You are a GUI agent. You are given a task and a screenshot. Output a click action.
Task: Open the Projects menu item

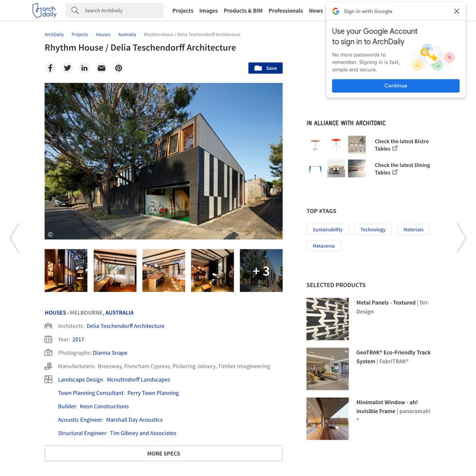(x=183, y=10)
